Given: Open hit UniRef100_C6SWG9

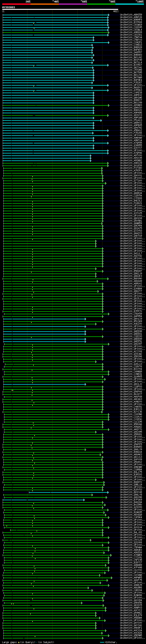Looking at the screenshot, I should pyautogui.click(x=131, y=25).
